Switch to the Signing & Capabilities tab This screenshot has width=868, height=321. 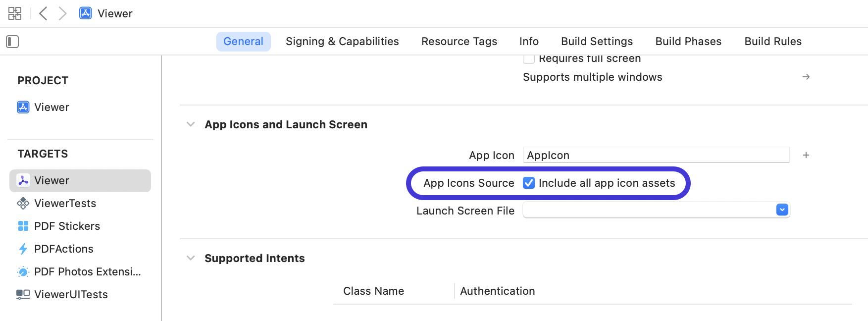coord(342,41)
